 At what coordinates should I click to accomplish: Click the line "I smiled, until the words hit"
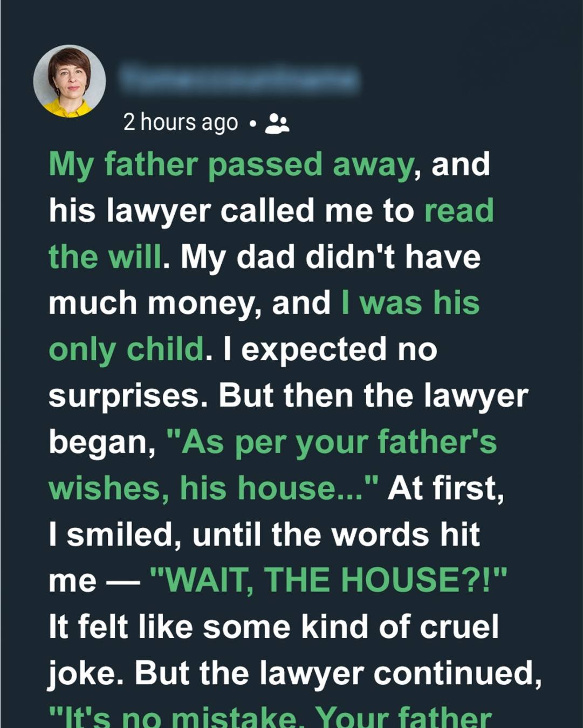[x=264, y=535]
